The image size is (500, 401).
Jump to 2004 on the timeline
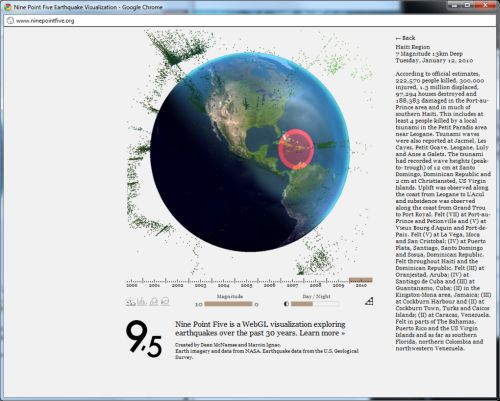coord(224,285)
